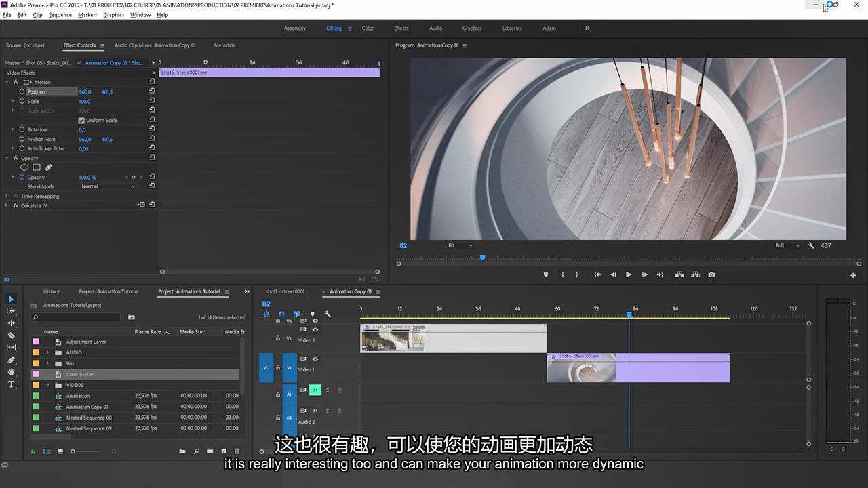Step forward one frame
The height and width of the screenshot is (488, 868).
pos(644,274)
